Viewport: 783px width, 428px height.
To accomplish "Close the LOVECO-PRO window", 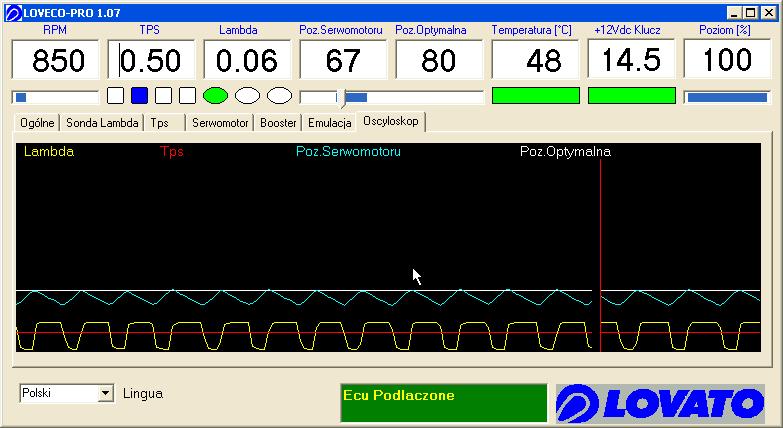I will click(x=770, y=13).
